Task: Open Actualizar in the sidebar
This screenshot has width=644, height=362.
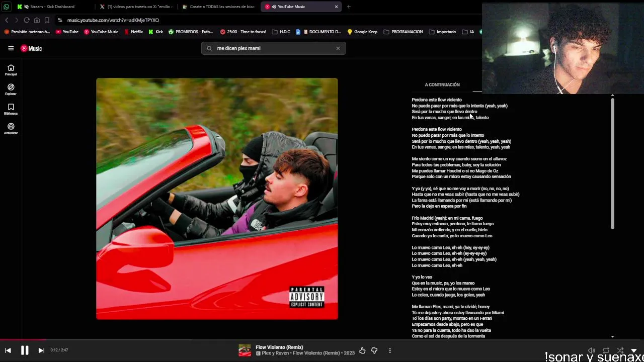Action: pos(11,129)
